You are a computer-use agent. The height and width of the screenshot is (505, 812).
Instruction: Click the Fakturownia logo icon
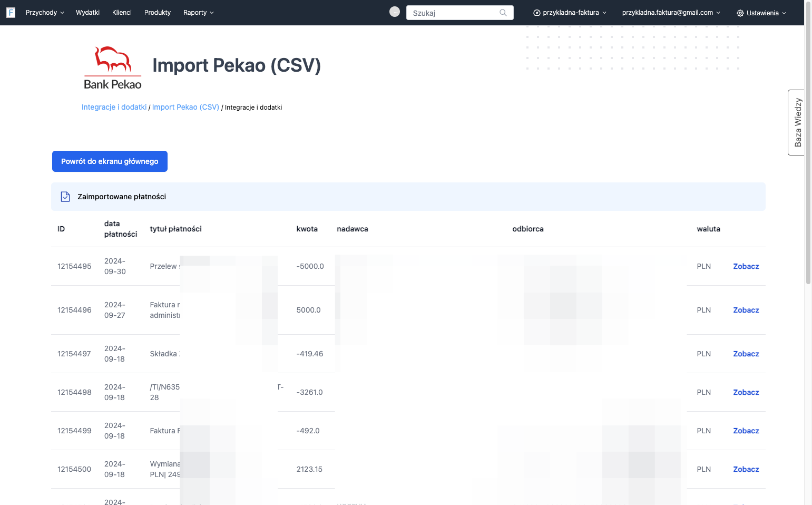[11, 13]
